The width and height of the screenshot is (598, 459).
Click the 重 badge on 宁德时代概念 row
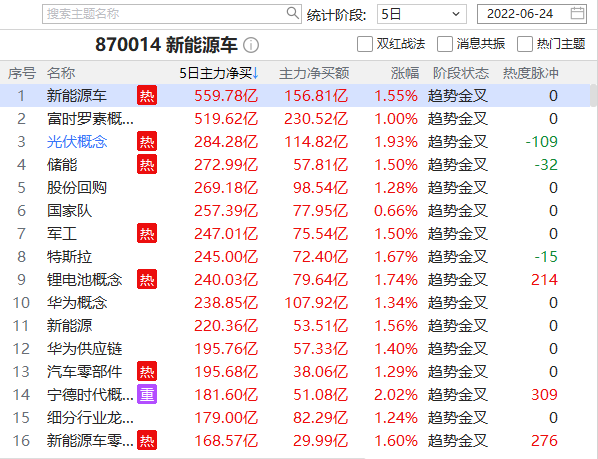[147, 394]
